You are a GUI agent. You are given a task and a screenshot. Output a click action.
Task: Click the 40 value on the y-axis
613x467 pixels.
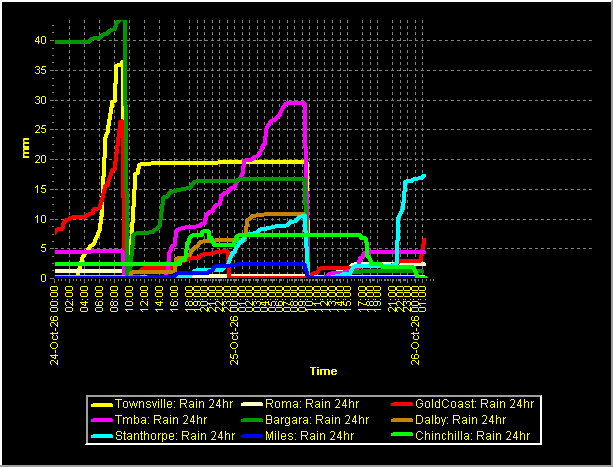(x=40, y=40)
